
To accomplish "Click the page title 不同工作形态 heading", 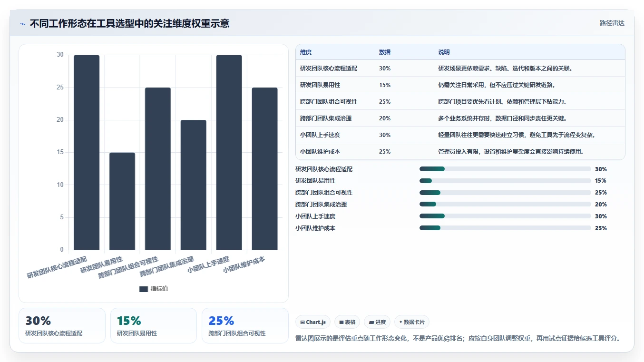I will tap(129, 23).
